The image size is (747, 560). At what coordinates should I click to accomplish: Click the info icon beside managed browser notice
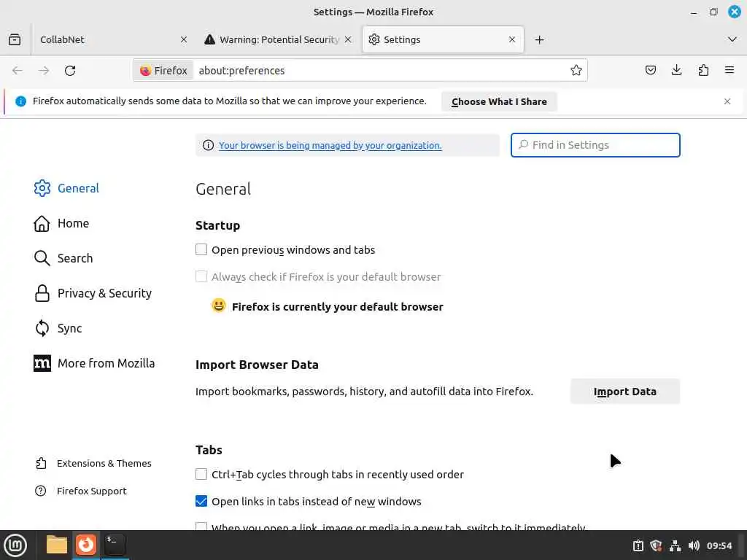208,145
